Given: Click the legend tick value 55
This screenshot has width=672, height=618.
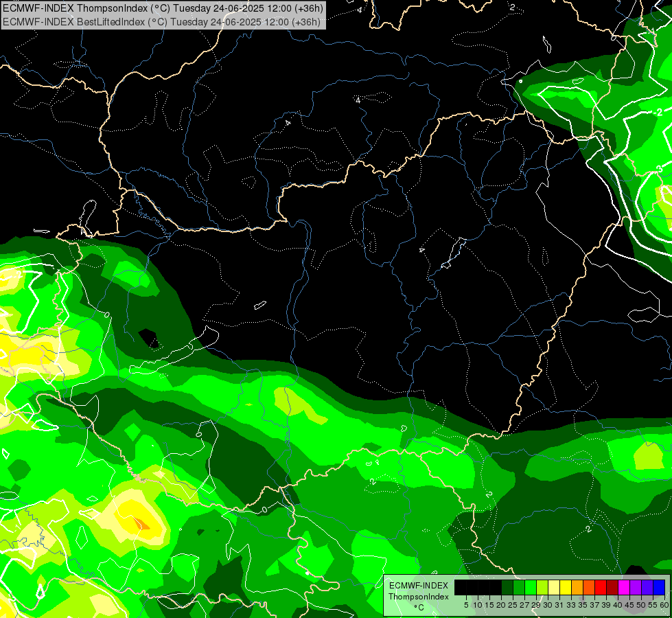Looking at the screenshot, I should [x=653, y=605].
